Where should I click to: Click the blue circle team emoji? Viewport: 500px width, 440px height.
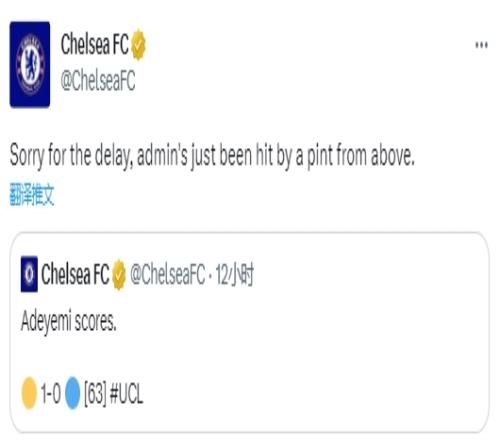[x=73, y=393]
